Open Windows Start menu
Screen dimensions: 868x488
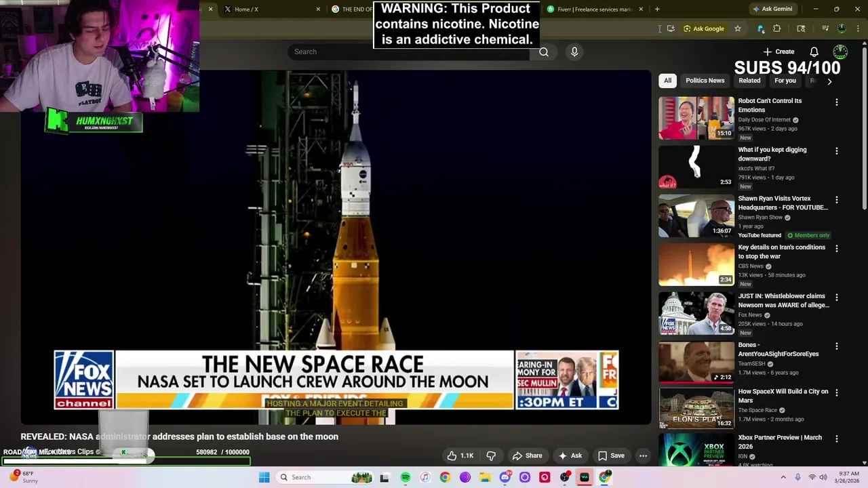(264, 477)
